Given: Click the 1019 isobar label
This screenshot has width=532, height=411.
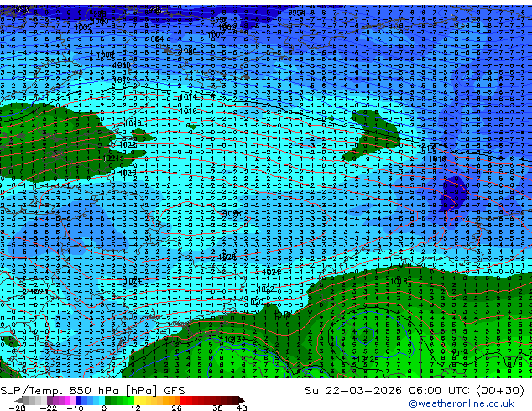Looking at the screenshot, I should 460,353.
